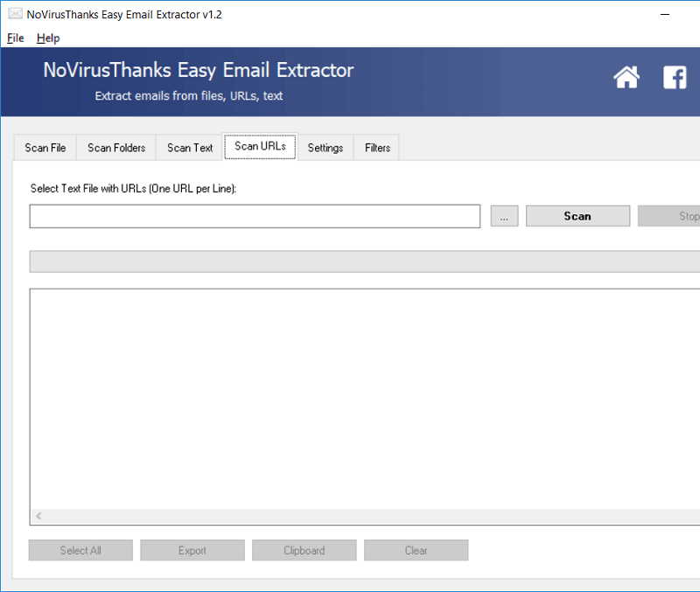Open the Filters tab
Screen dimensions: 700x592
pyautogui.click(x=377, y=148)
